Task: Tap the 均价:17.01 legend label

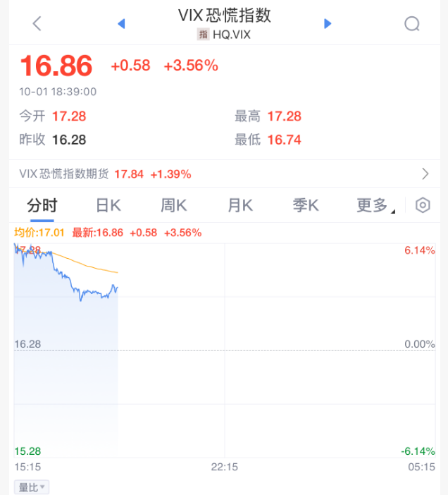Action: pos(39,232)
